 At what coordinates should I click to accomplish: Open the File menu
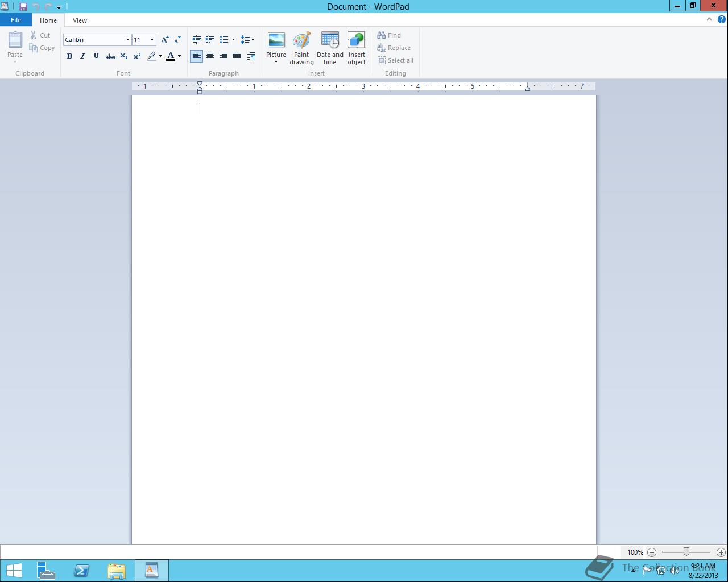click(x=16, y=20)
